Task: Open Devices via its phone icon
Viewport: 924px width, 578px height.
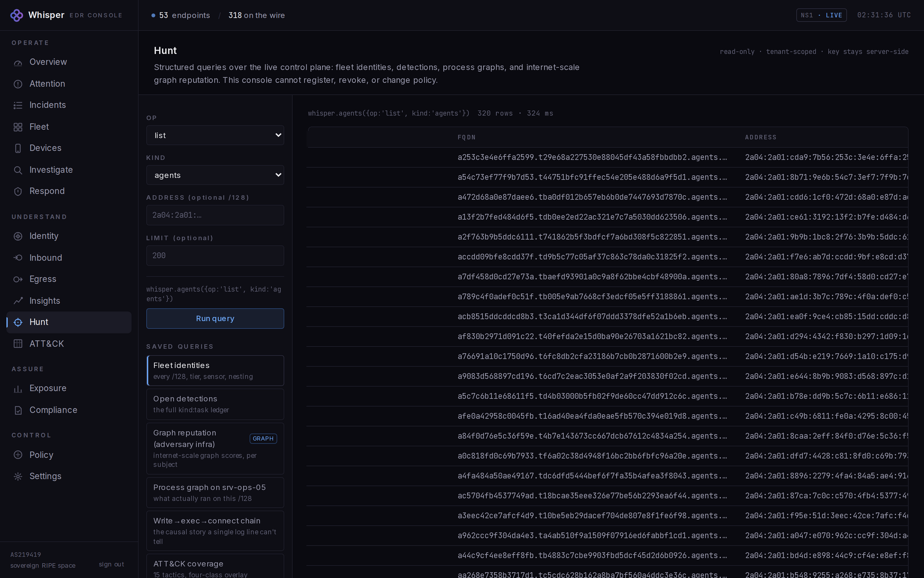Action: [x=18, y=148]
